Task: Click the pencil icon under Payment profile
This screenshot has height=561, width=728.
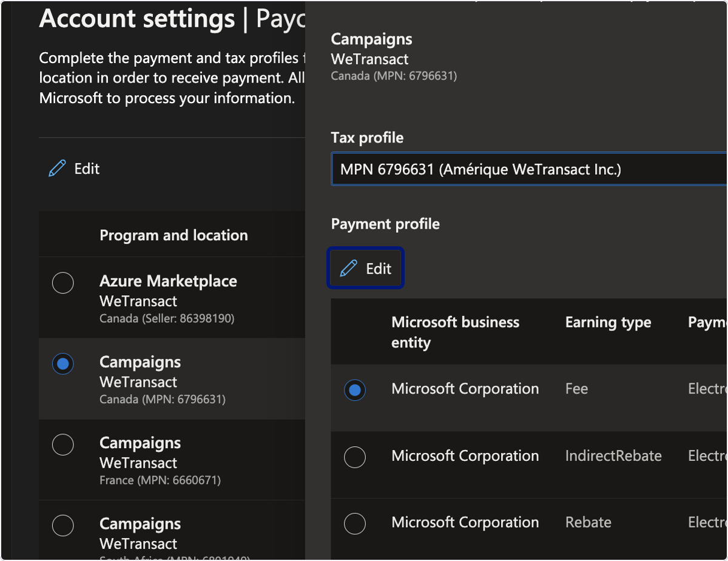Action: pyautogui.click(x=349, y=268)
